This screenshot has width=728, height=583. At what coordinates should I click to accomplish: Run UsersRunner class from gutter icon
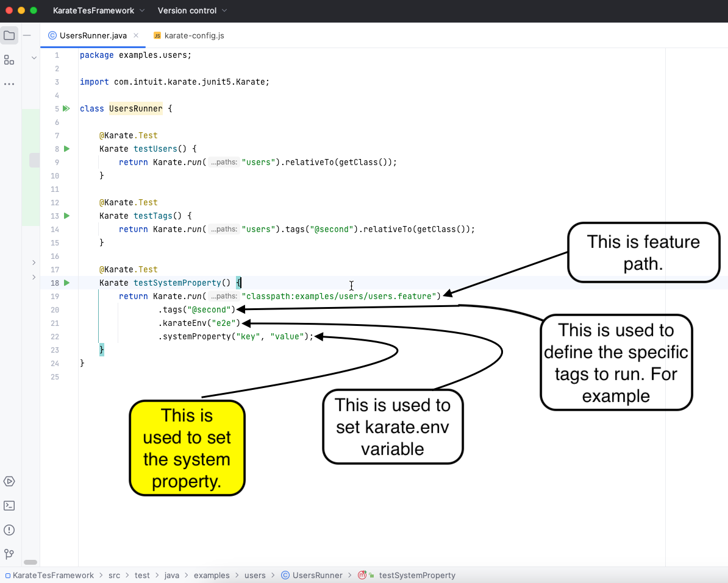click(66, 108)
